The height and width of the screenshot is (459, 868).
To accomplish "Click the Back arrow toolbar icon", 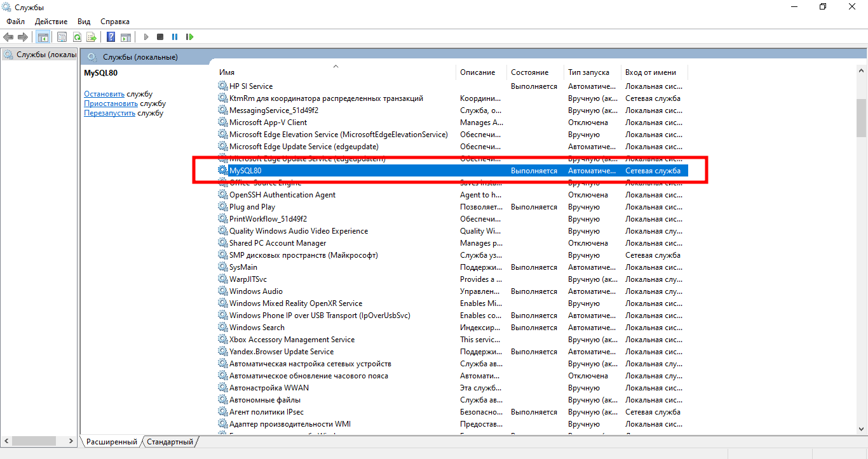I will pyautogui.click(x=8, y=37).
